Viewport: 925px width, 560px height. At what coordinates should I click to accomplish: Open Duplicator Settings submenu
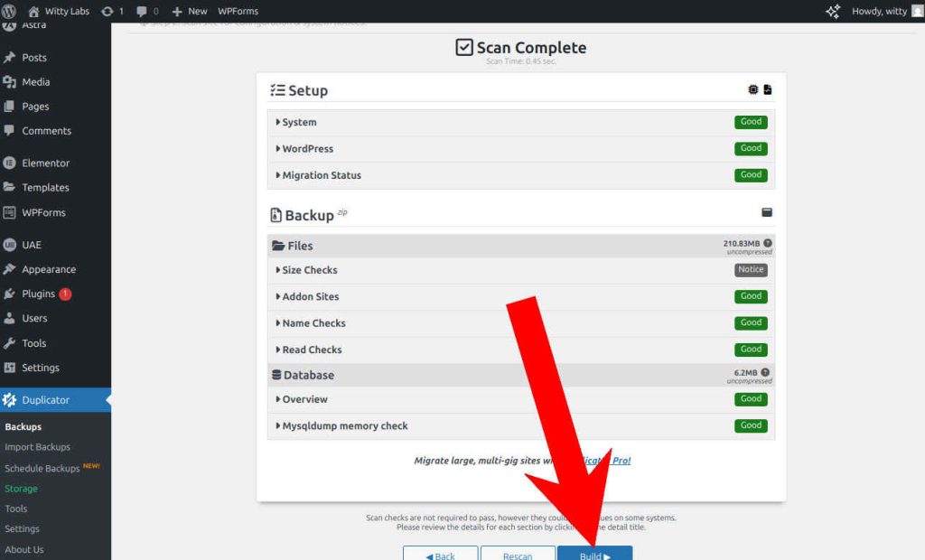coord(22,528)
